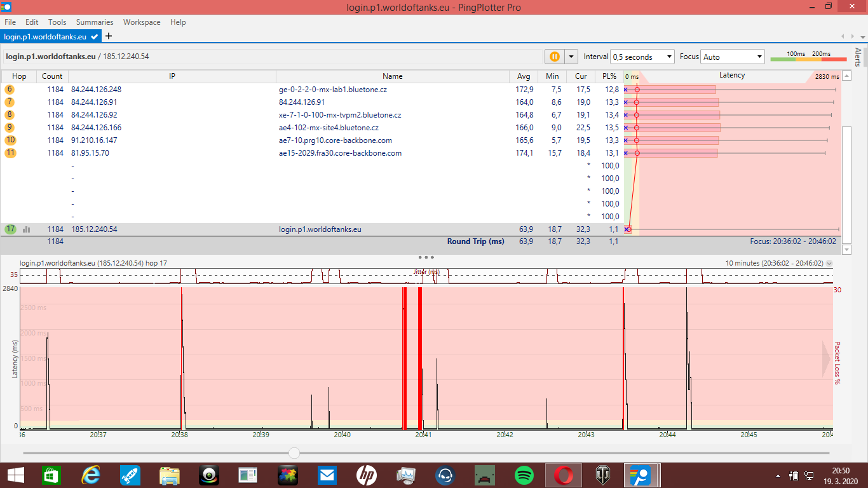The height and width of the screenshot is (488, 868).
Task: Switch to login.p1.worldoftanks.eu tab
Action: tap(46, 37)
